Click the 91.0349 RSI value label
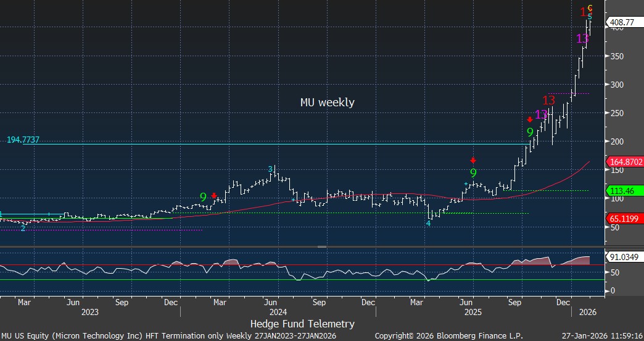 (x=625, y=256)
